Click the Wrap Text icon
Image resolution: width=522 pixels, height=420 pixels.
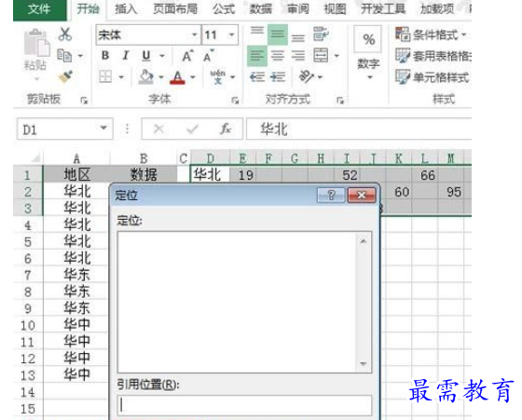pyautogui.click(x=321, y=34)
